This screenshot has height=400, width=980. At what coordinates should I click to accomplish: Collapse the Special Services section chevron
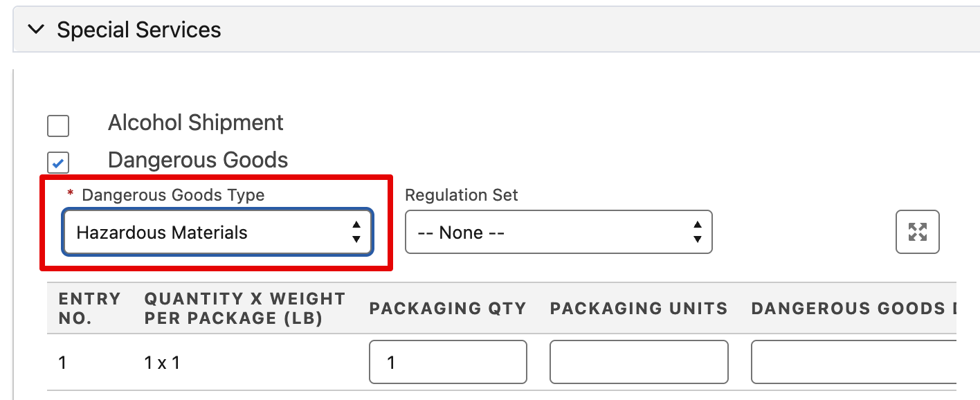click(35, 30)
